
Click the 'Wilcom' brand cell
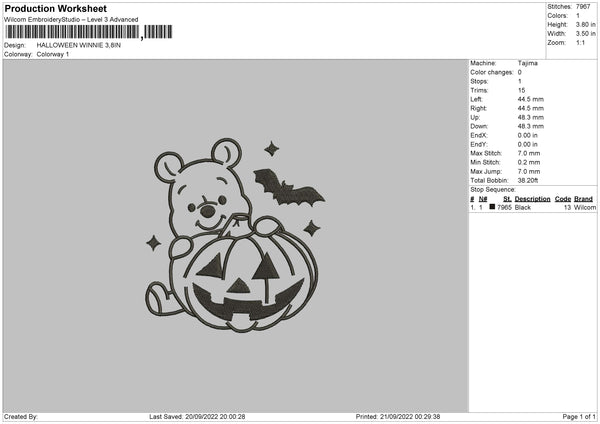(x=585, y=207)
